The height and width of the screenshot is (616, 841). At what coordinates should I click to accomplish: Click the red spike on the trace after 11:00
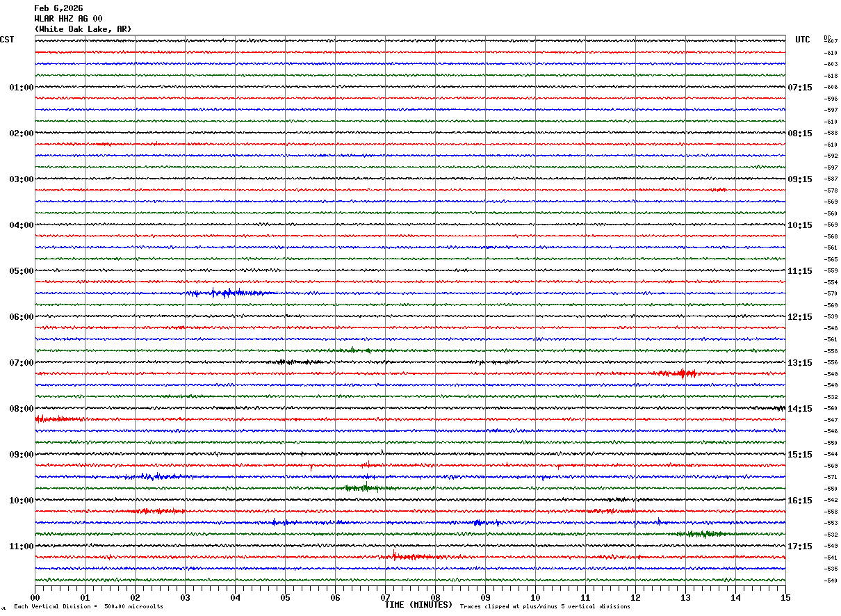click(x=394, y=555)
